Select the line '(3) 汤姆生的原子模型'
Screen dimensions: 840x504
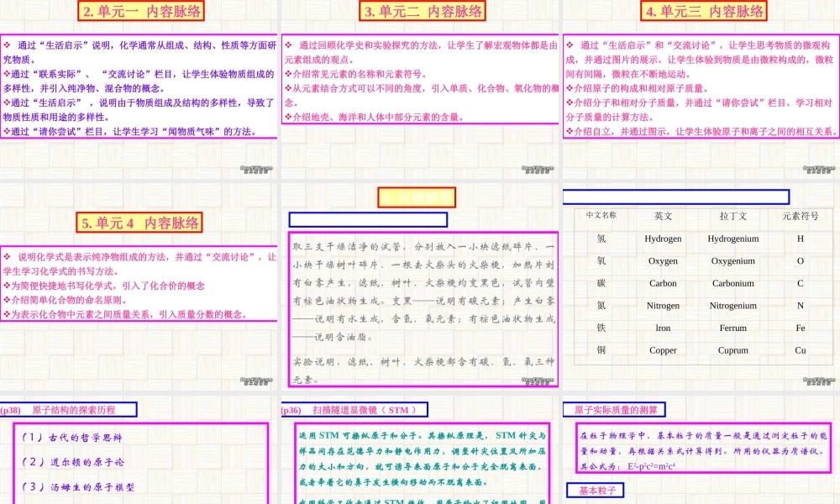pos(77,487)
